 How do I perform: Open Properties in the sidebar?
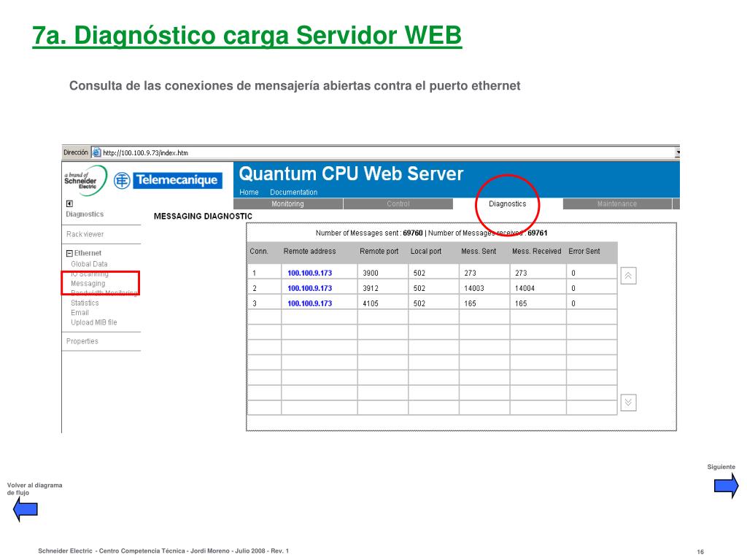tap(82, 341)
